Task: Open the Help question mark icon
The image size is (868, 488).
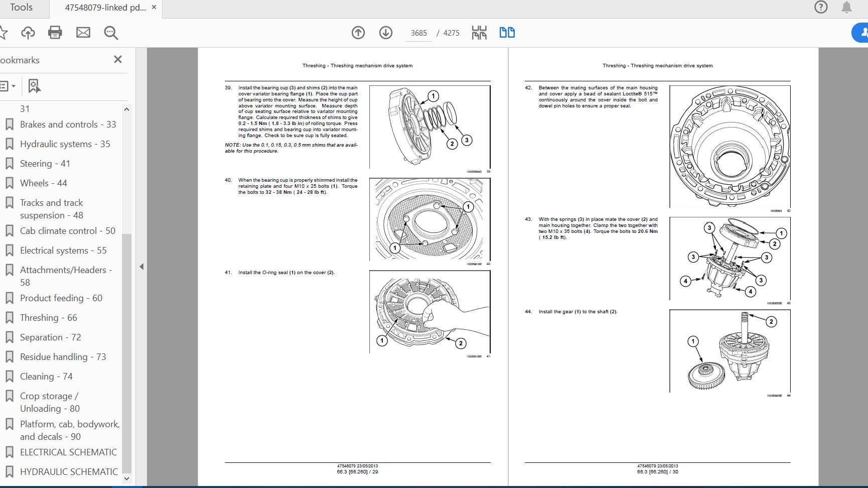Action: pyautogui.click(x=821, y=8)
